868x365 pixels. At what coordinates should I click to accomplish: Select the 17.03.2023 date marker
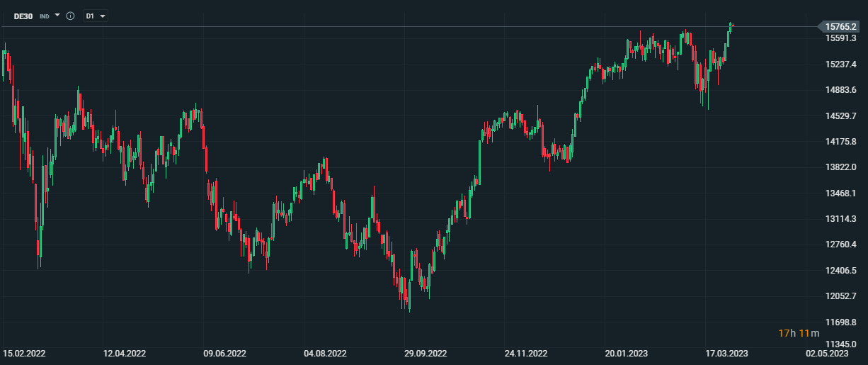pyautogui.click(x=726, y=352)
